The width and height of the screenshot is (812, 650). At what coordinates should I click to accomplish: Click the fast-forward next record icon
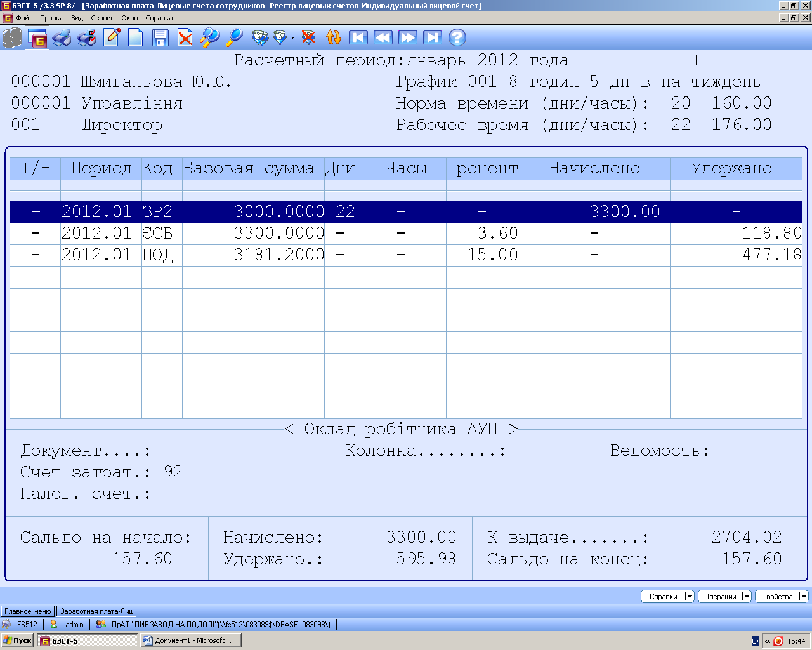408,37
